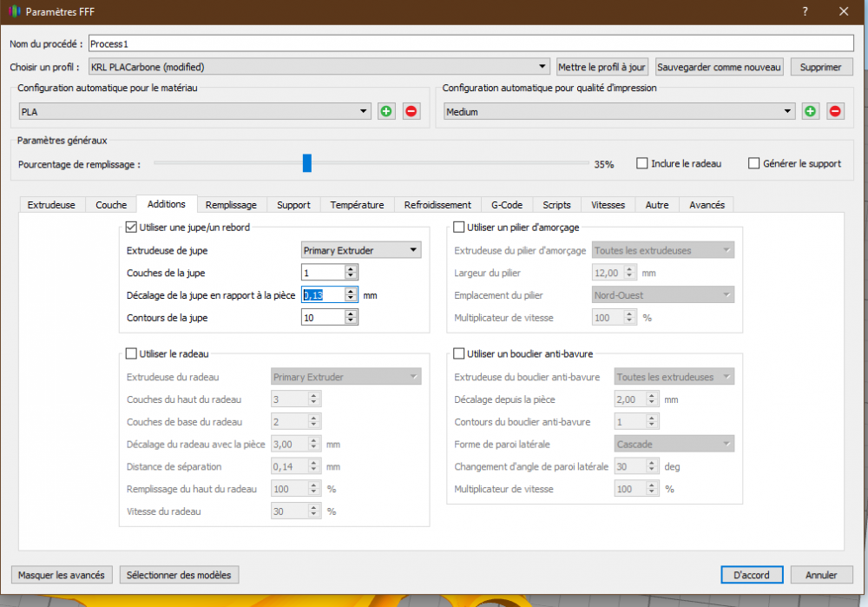Click the Couches de la jupe value field
The height and width of the screenshot is (607, 868).
click(x=323, y=272)
